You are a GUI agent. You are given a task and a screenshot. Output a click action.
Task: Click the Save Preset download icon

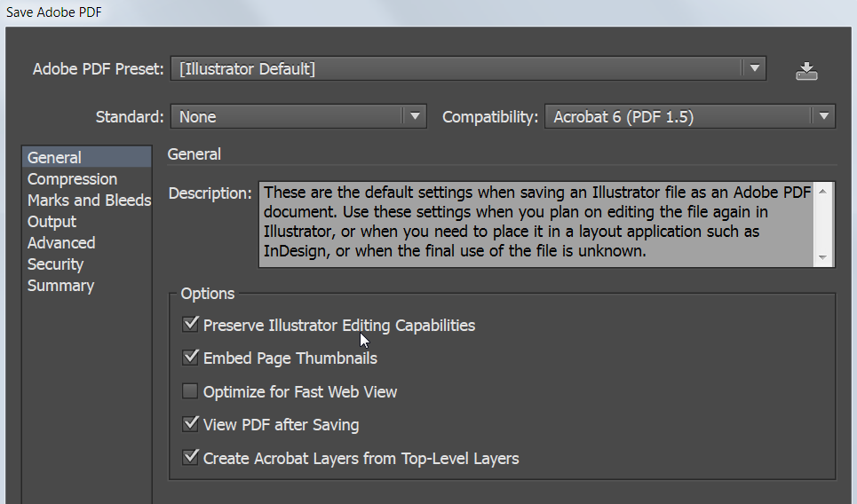806,71
